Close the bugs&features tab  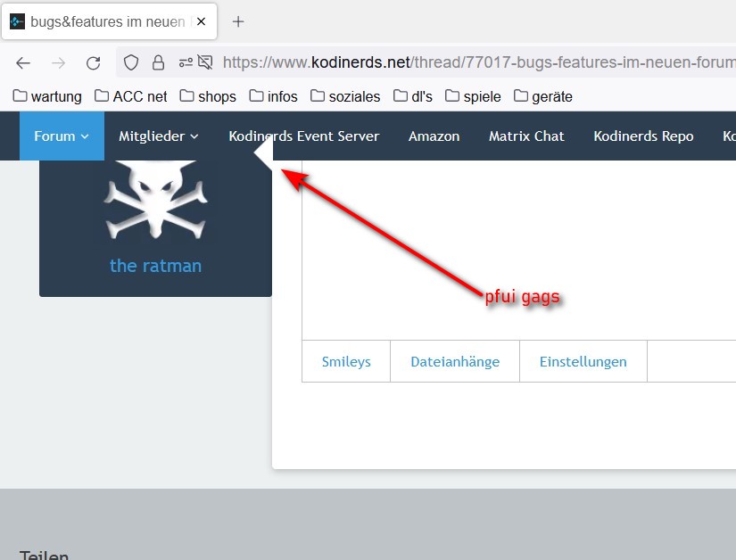click(201, 21)
